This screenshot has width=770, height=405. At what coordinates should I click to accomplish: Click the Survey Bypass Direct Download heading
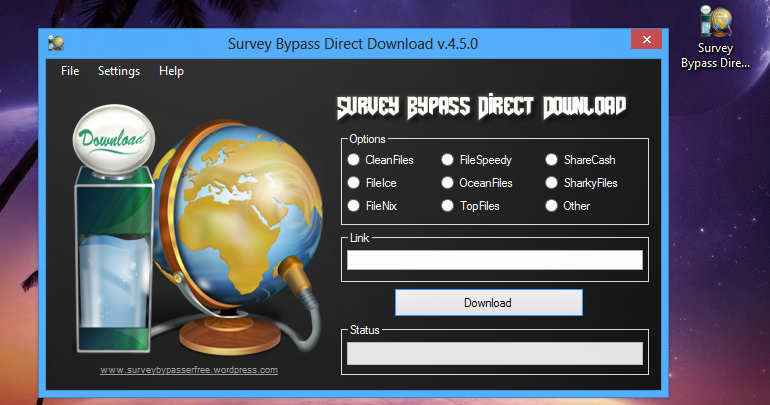[x=481, y=107]
